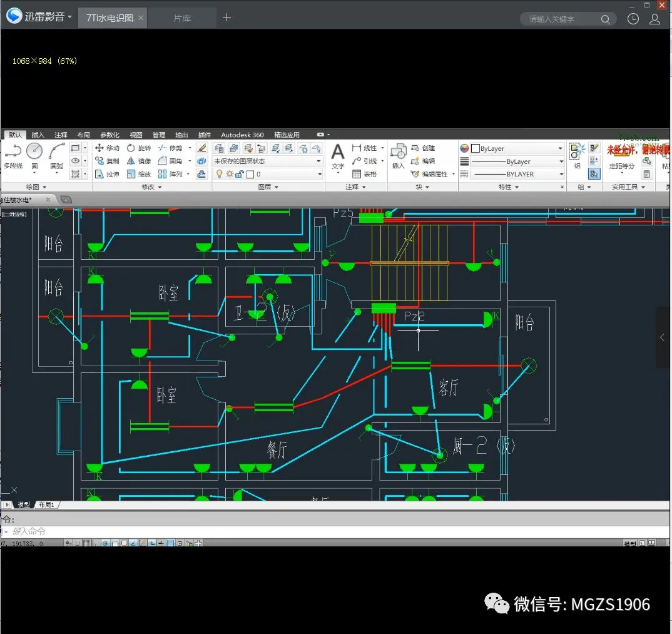Toggle group selection on/off button
The width and height of the screenshot is (672, 634).
pyautogui.click(x=594, y=174)
